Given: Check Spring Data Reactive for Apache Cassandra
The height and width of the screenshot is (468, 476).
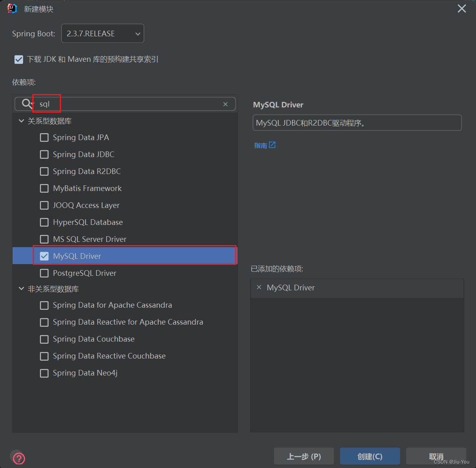Looking at the screenshot, I should click(x=44, y=322).
